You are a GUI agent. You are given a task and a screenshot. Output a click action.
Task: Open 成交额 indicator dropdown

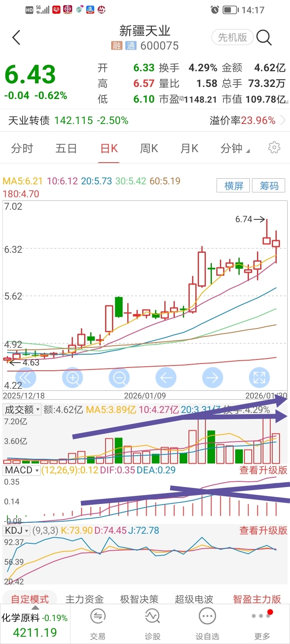point(22,410)
